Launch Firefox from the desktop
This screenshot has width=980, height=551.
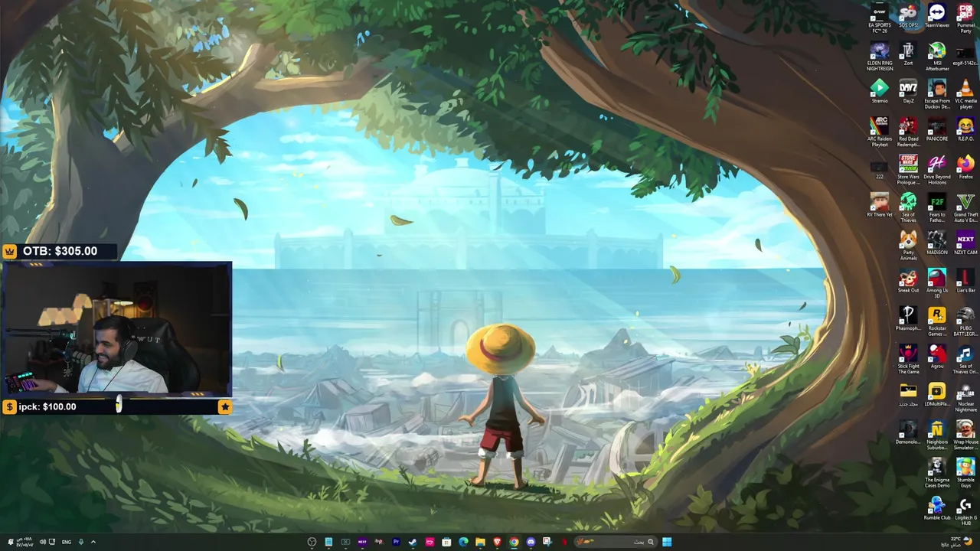click(x=965, y=168)
